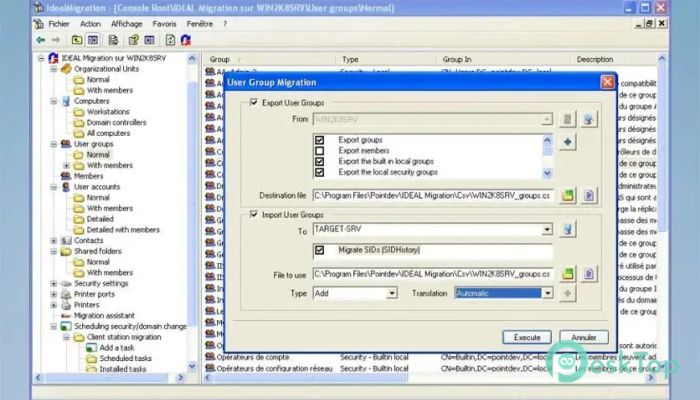The height and width of the screenshot is (400, 700).
Task: Collapse the Organizational Units tree node
Action: coord(54,69)
